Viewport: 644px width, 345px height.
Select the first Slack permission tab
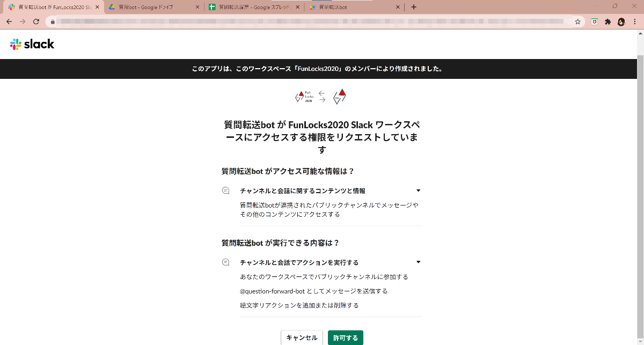[54, 7]
